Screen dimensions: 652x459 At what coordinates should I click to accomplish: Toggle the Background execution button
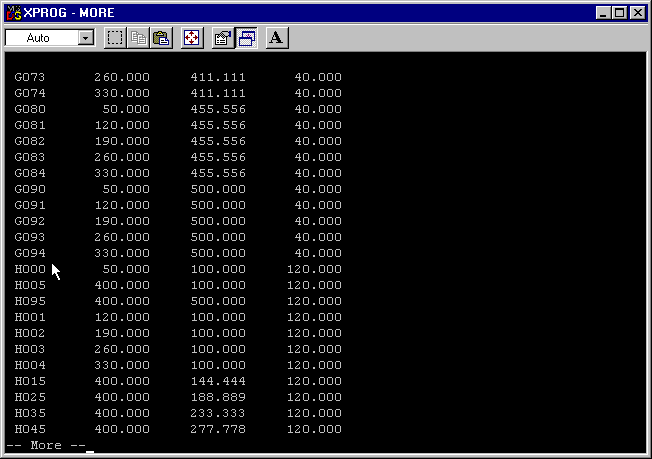pos(246,38)
